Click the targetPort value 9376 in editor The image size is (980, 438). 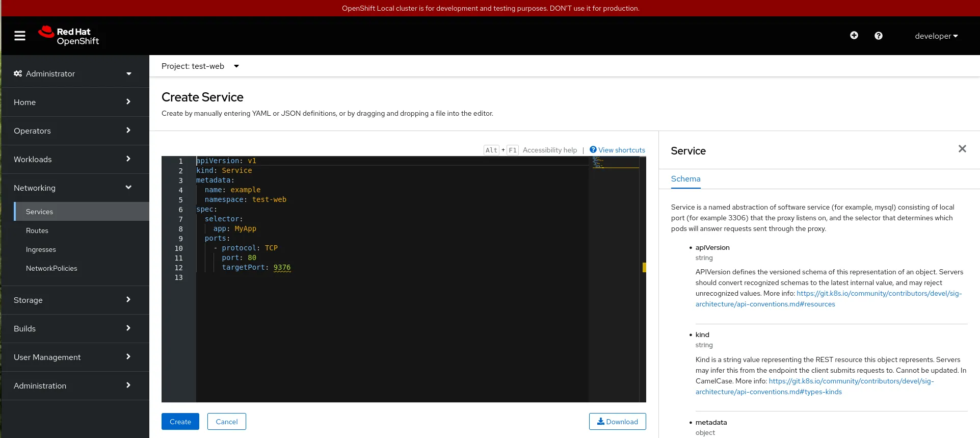(282, 268)
